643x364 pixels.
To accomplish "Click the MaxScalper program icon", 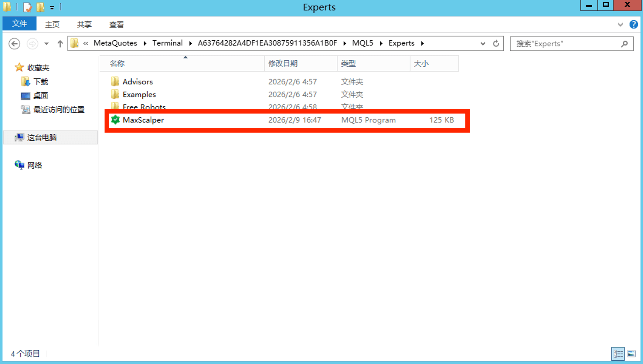I will [115, 120].
